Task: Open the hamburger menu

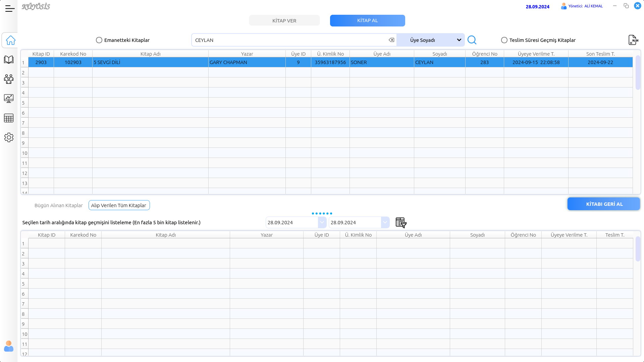Action: click(x=10, y=9)
